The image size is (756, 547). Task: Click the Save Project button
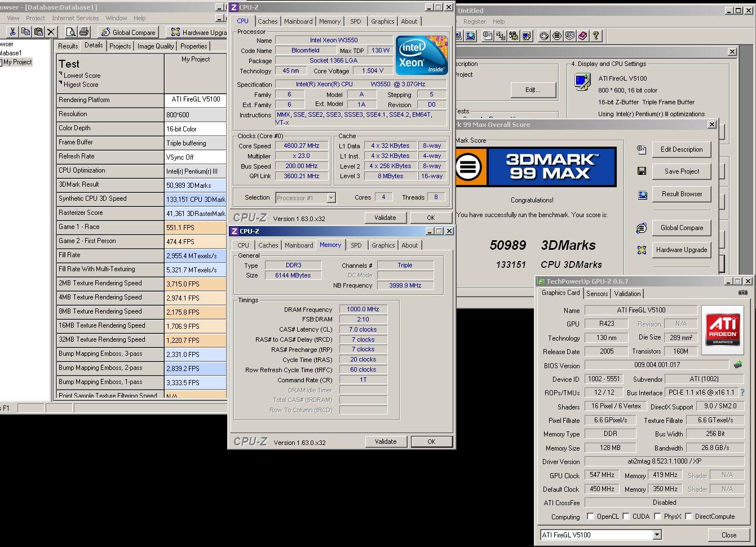pos(682,171)
